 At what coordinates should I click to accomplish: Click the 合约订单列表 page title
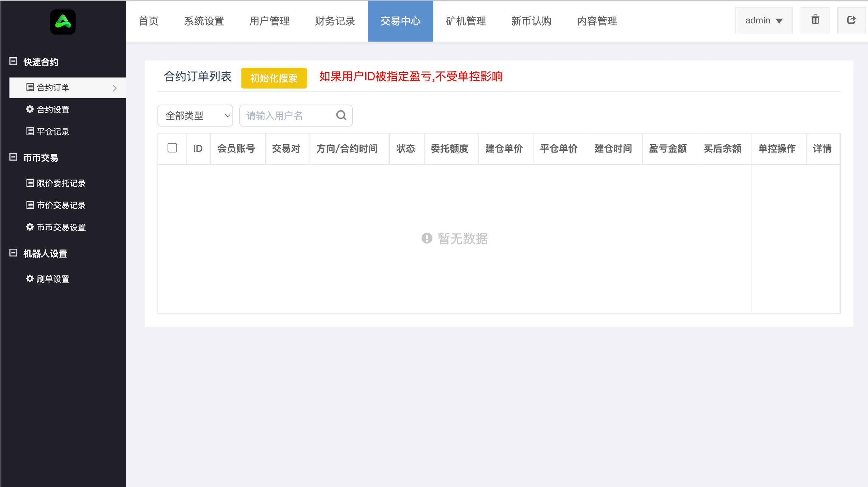(x=198, y=77)
